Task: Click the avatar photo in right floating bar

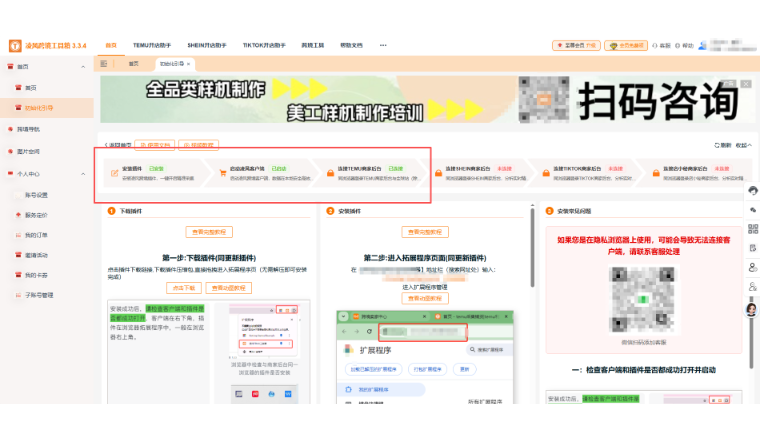Action: coord(752,310)
